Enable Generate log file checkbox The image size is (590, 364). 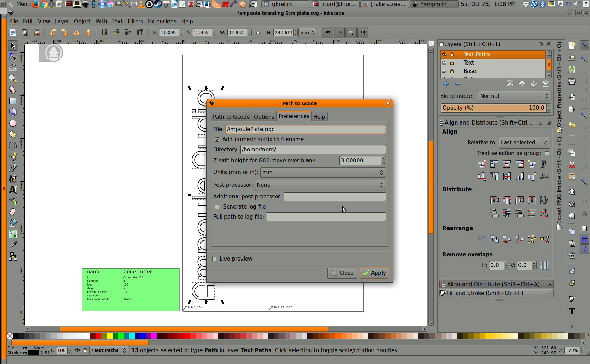point(217,207)
